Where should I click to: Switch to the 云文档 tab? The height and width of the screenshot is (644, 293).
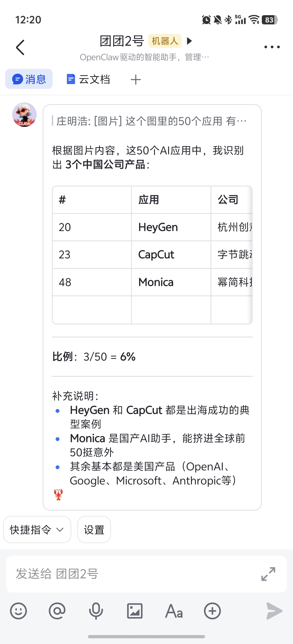88,79
